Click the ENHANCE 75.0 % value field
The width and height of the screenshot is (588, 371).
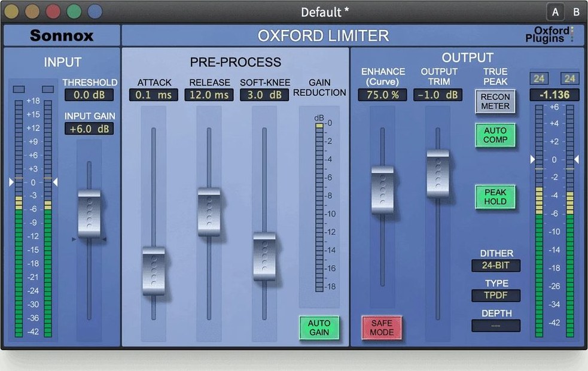382,95
